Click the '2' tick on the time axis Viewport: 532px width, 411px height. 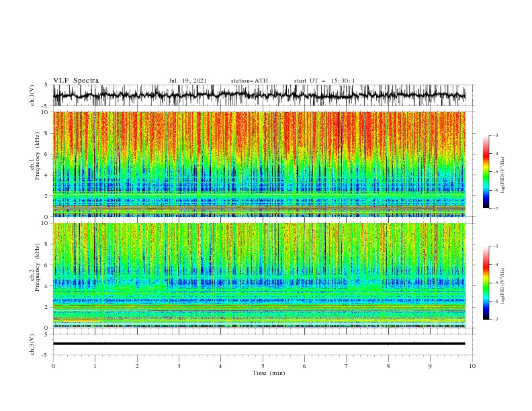(x=137, y=366)
